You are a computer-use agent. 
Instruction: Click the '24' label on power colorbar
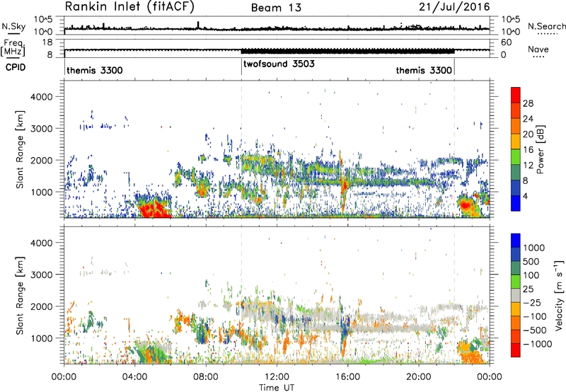[x=528, y=119]
